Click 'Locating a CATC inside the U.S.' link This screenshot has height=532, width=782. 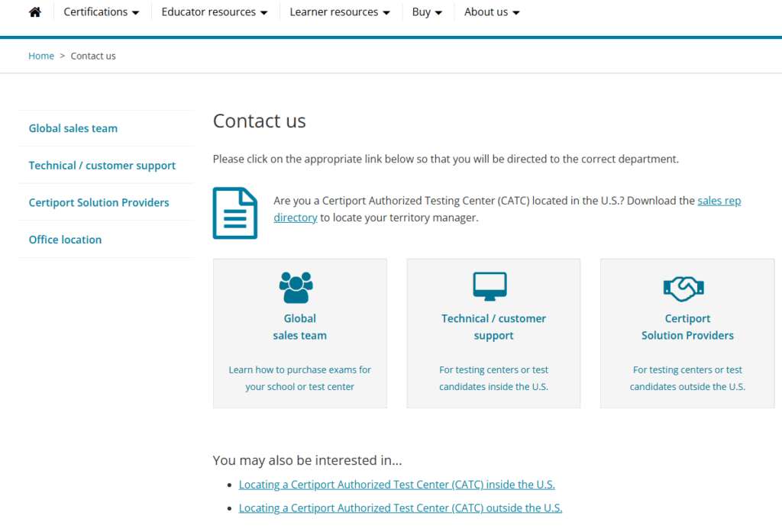coord(397,485)
